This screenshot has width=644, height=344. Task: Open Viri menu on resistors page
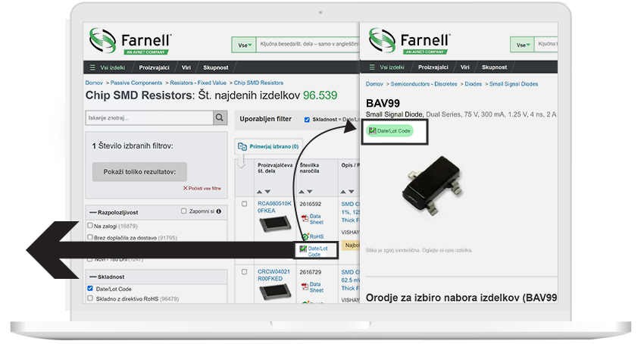coord(186,67)
